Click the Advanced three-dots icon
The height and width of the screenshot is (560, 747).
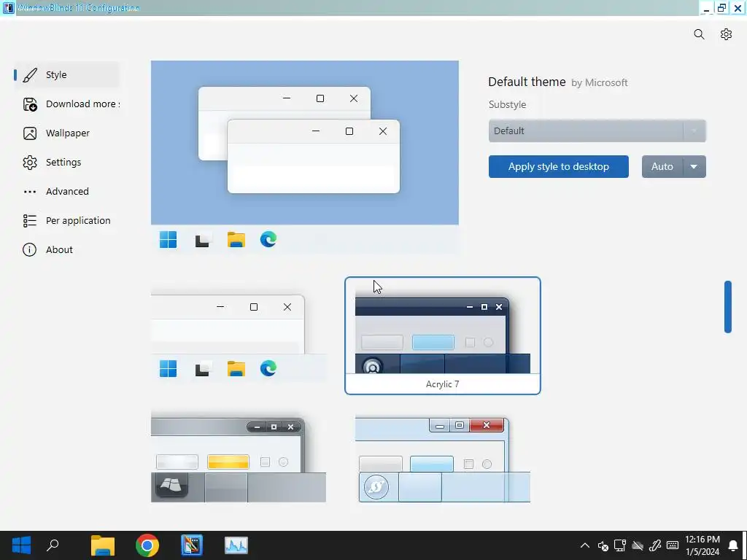click(x=29, y=192)
